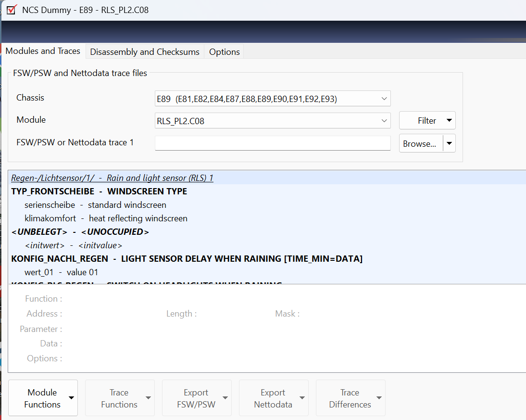Switch to Disassembly and Checksums tab
This screenshot has height=420, width=526.
[x=144, y=52]
